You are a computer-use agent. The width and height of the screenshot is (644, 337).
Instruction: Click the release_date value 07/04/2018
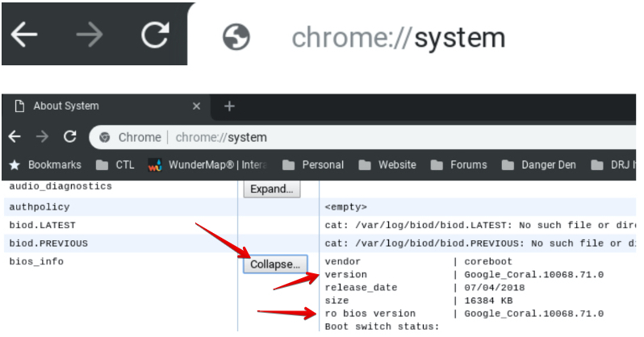coord(495,288)
